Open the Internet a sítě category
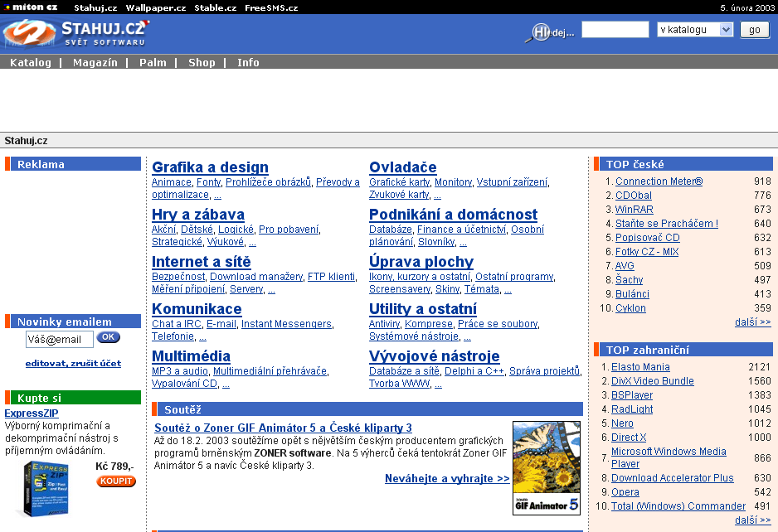This screenshot has width=778, height=532. [202, 261]
